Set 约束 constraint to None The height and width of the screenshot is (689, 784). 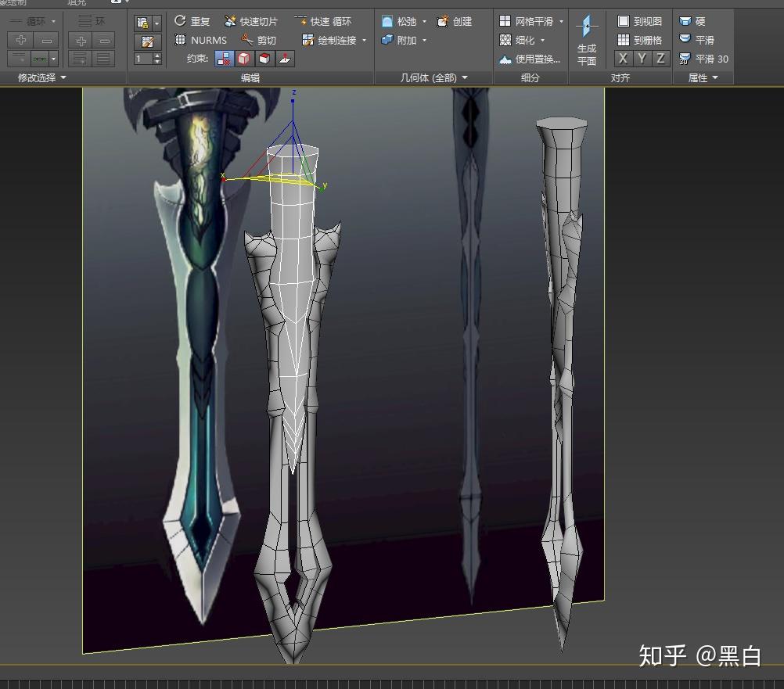(224, 59)
